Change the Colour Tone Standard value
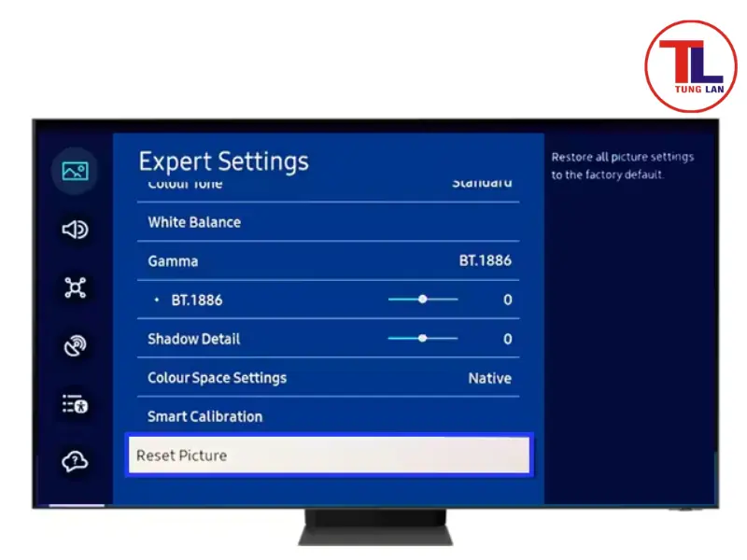Image resolution: width=747 pixels, height=560 pixels. click(482, 183)
